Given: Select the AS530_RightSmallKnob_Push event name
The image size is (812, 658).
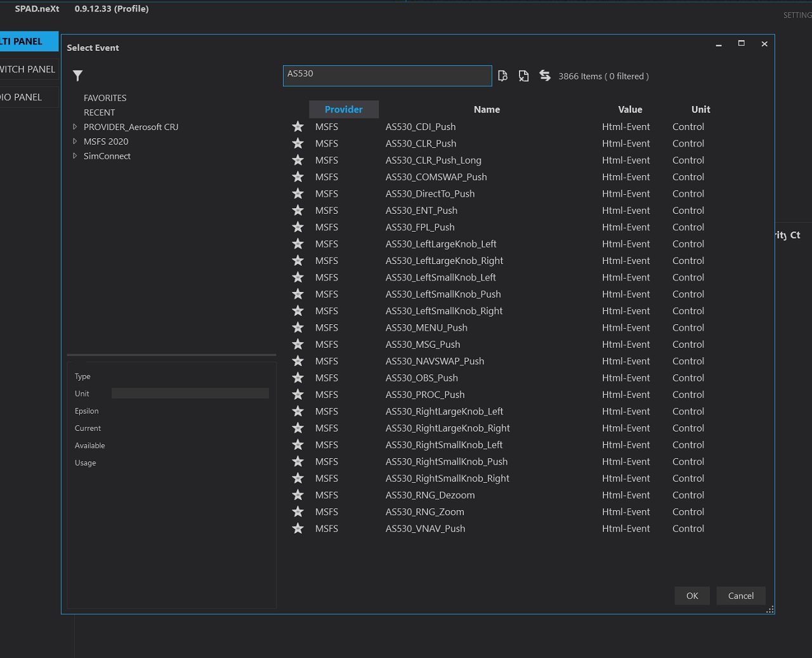Looking at the screenshot, I should point(447,462).
